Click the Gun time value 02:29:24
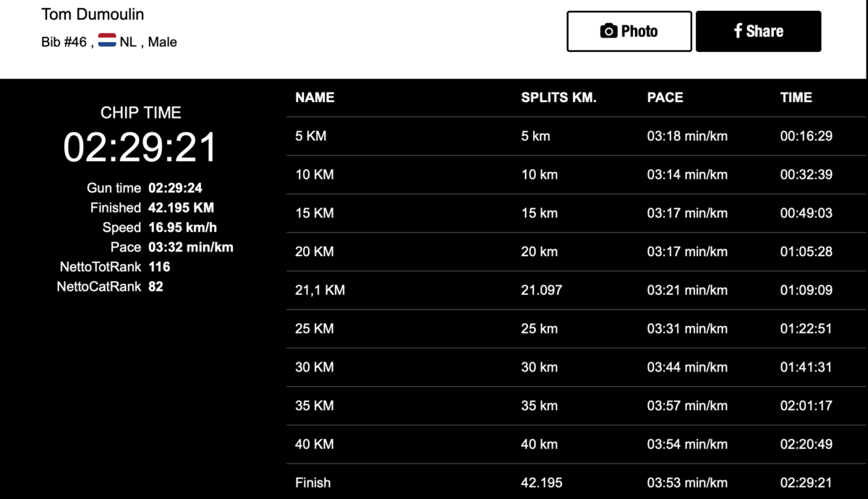The width and height of the screenshot is (868, 499). pos(175,188)
